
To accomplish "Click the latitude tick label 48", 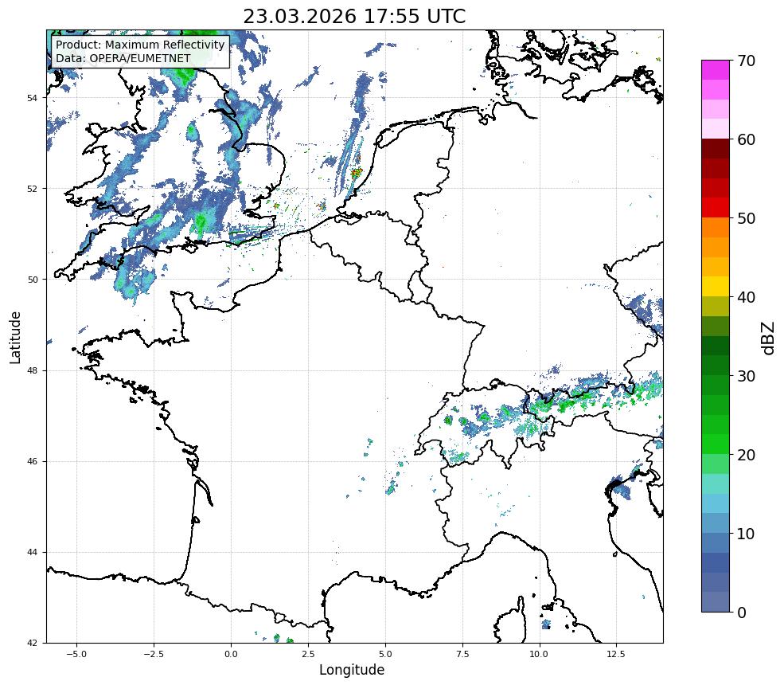I will point(32,370).
